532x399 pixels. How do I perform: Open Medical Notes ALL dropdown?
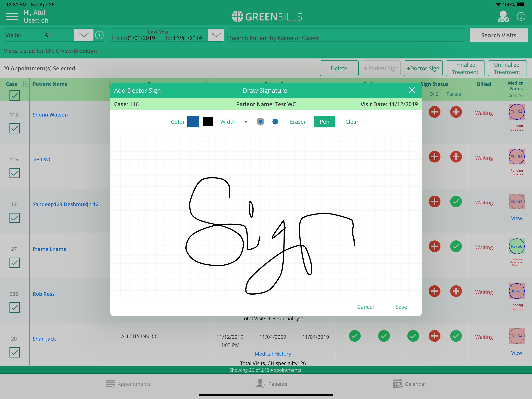(516, 95)
